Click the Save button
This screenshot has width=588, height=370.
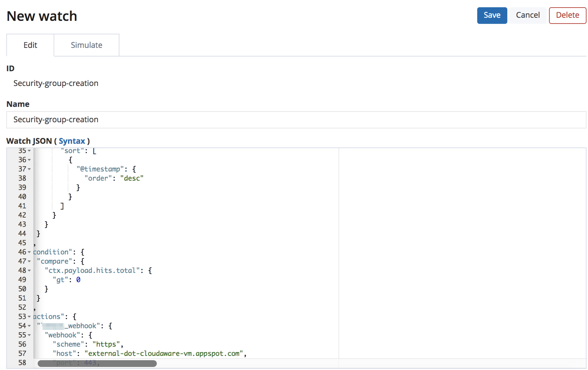pyautogui.click(x=492, y=15)
